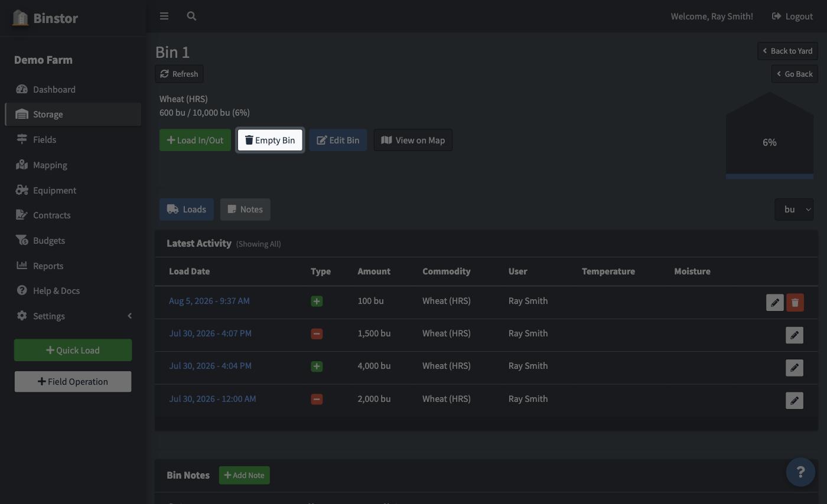
Task: Click the Demo Farm name
Action: point(43,60)
